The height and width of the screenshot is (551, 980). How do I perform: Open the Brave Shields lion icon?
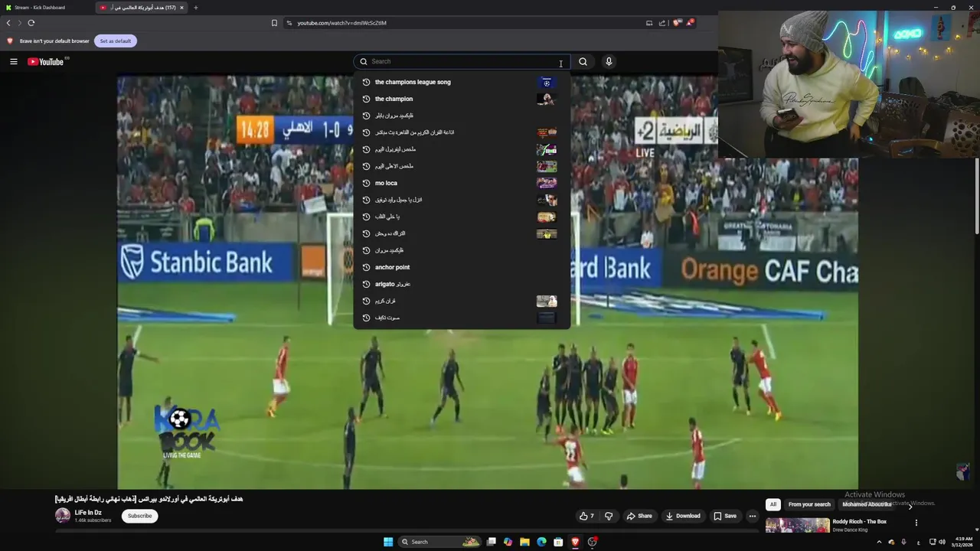(676, 23)
